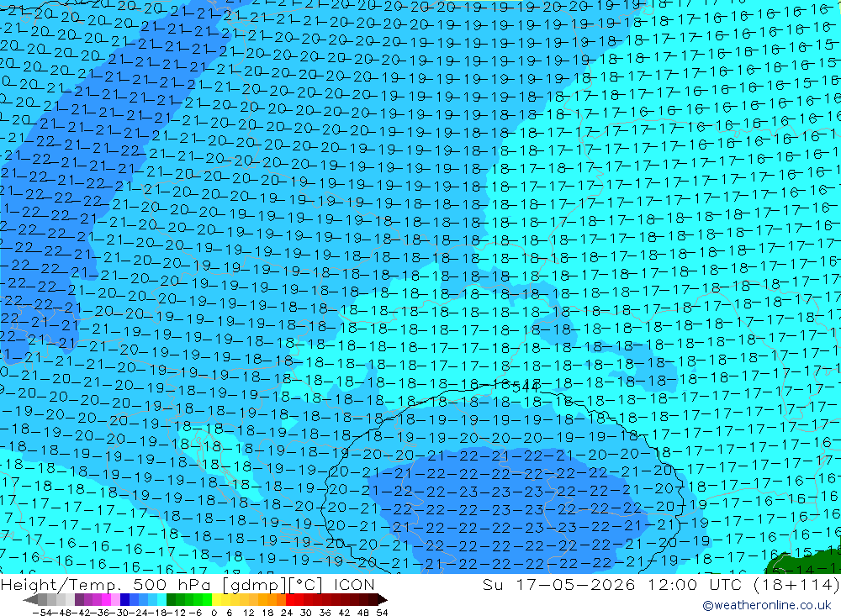
Task: Pick the cyan swatch near -18 label
Action: 161,600
